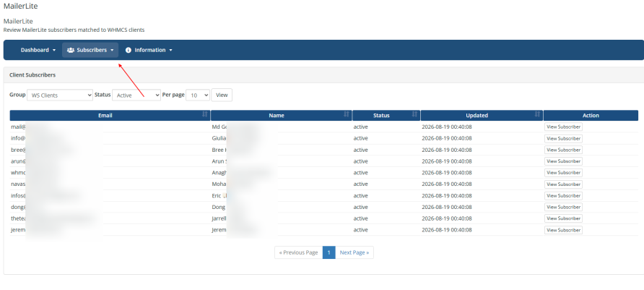Click the updated date in the dong@ row

[x=448, y=207]
